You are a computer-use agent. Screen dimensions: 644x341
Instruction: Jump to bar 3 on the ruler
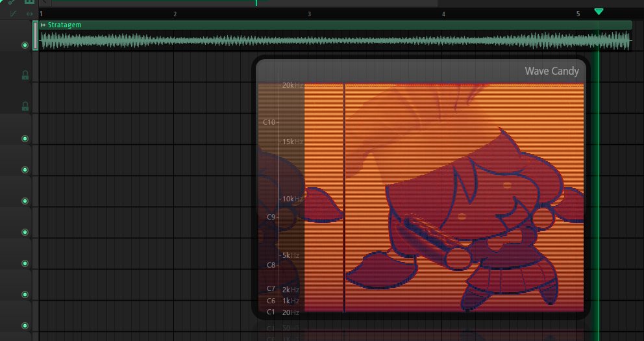pos(309,14)
